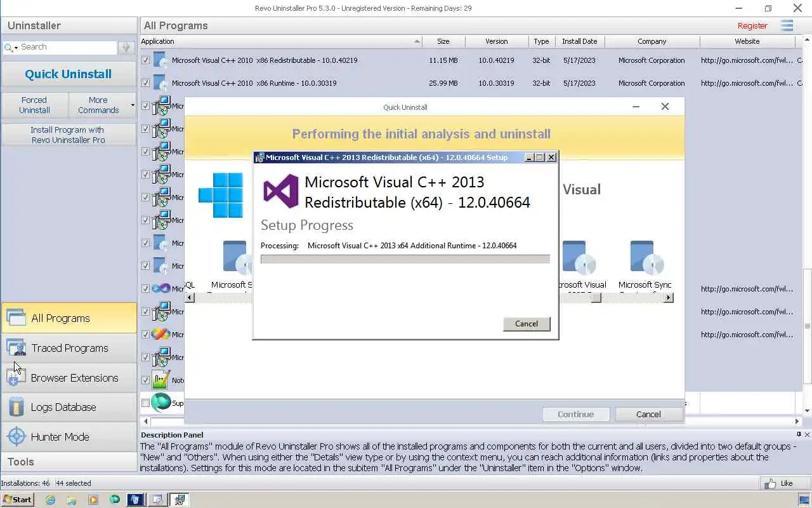Click the Microsoft Sync program icon in dialog
Image resolution: width=812 pixels, height=508 pixels.
click(x=646, y=257)
